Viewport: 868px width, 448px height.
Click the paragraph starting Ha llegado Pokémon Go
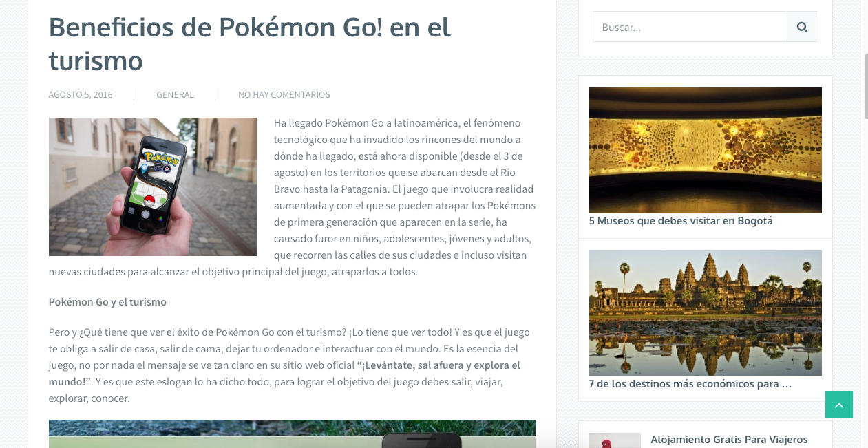point(292,198)
